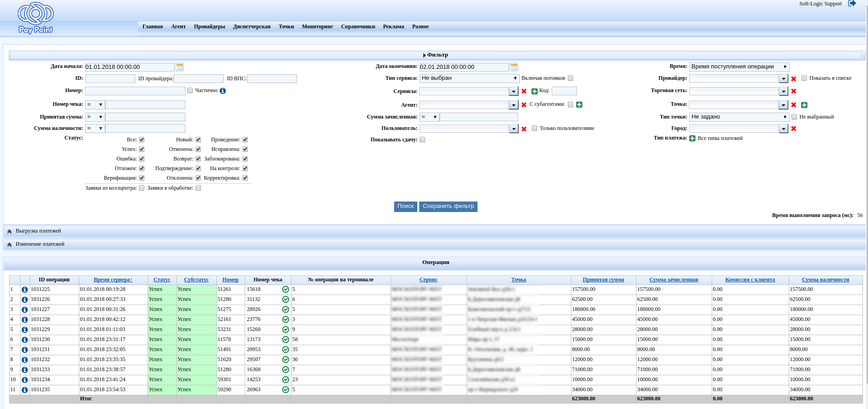Viewport: 868px width, 409px height.
Task: Enable Показать в списке checkbox
Action: coord(804,78)
